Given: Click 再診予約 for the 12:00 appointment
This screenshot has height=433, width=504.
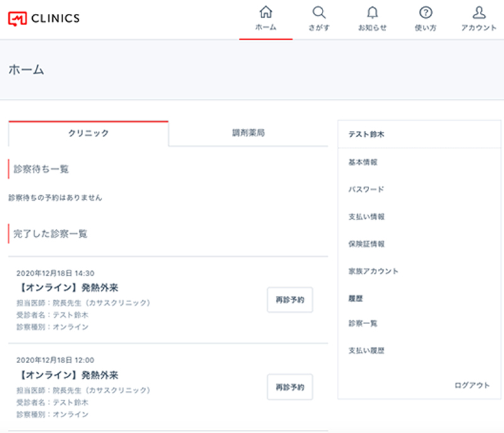Looking at the screenshot, I should click(290, 387).
